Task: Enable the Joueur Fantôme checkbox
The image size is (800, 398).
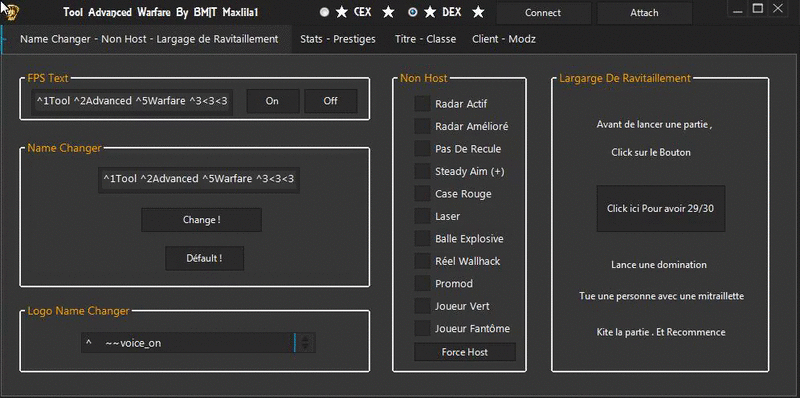Action: pos(422,328)
